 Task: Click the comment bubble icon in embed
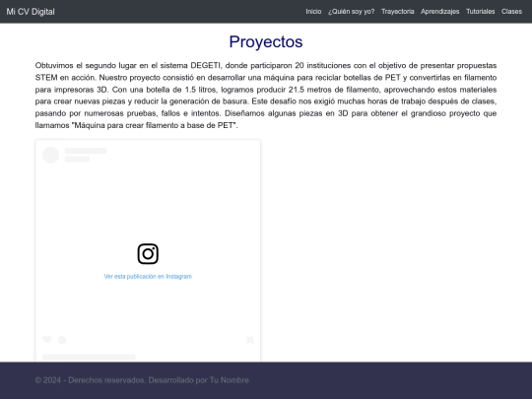62,340
